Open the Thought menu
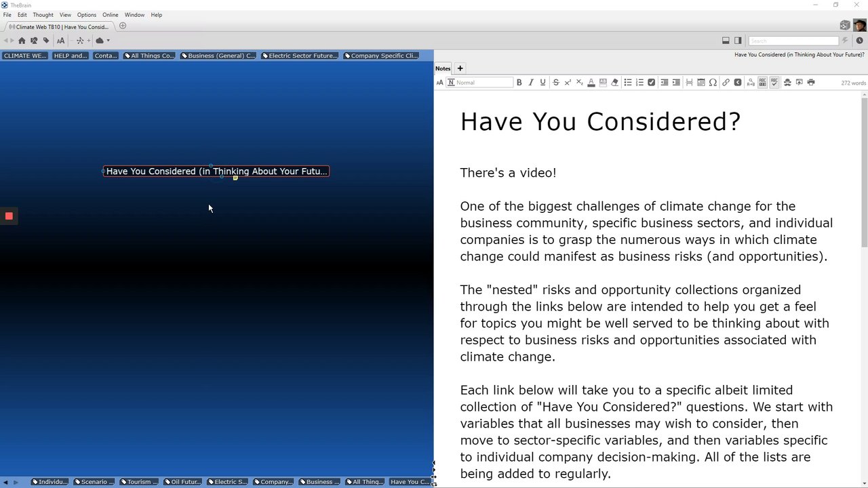The width and height of the screenshot is (868, 488). point(43,15)
